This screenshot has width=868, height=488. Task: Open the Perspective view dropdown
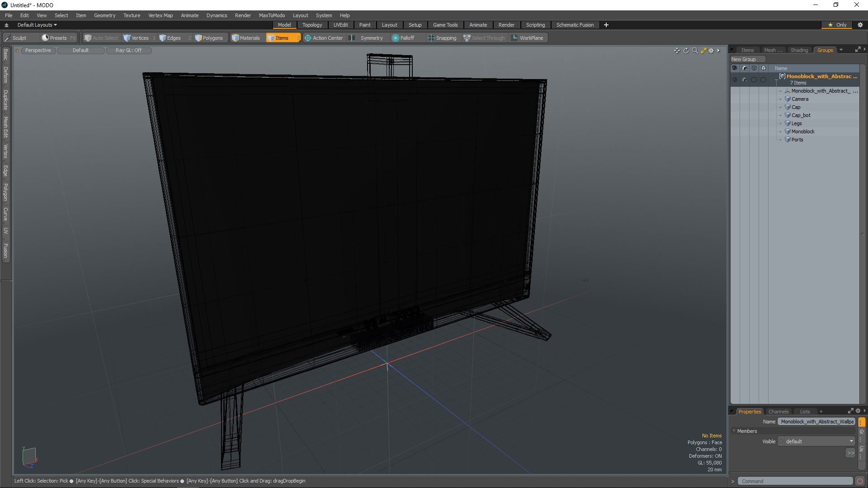point(38,50)
